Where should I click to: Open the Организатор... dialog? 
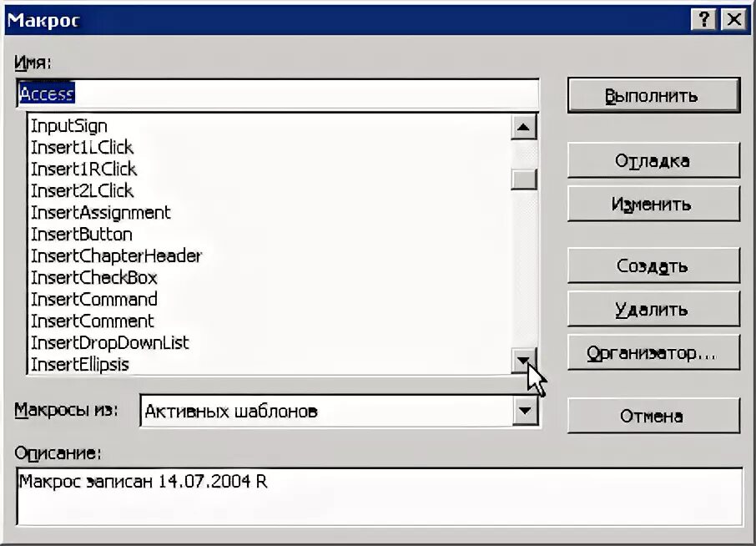(x=653, y=352)
